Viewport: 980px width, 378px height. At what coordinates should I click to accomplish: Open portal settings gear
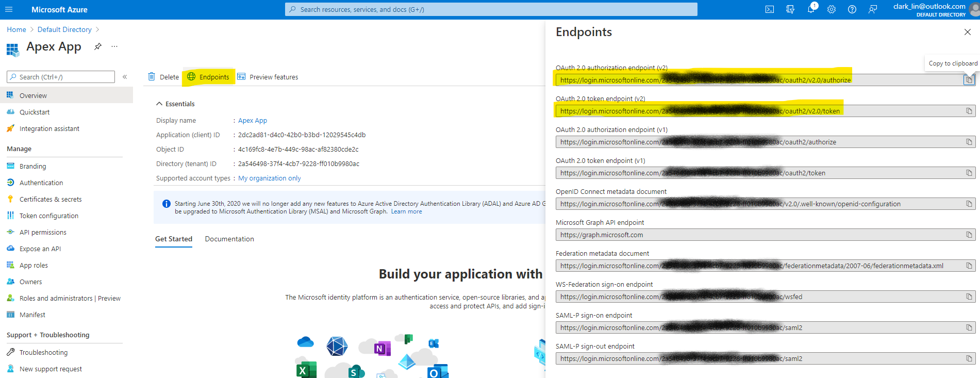click(x=831, y=9)
